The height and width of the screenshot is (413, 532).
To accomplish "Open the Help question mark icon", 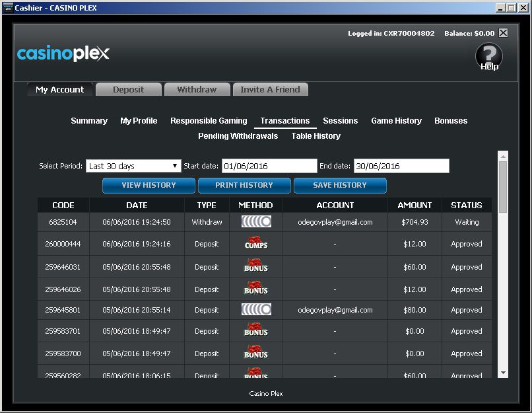I will click(489, 56).
